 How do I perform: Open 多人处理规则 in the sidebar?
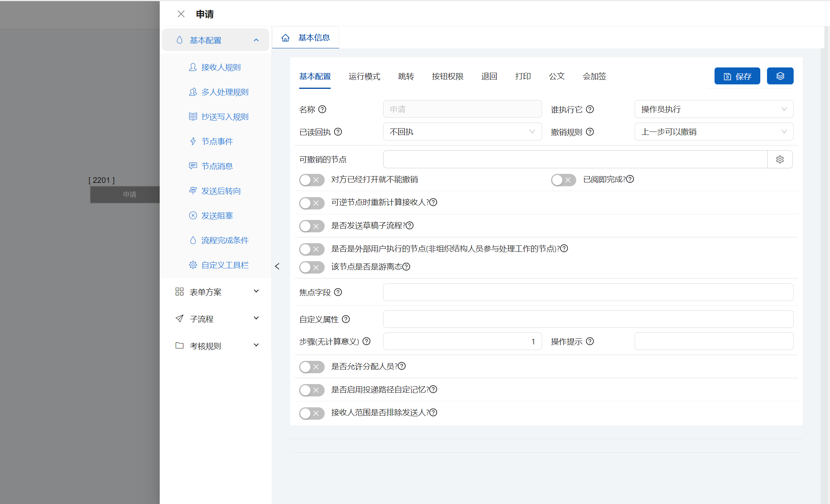point(219,92)
